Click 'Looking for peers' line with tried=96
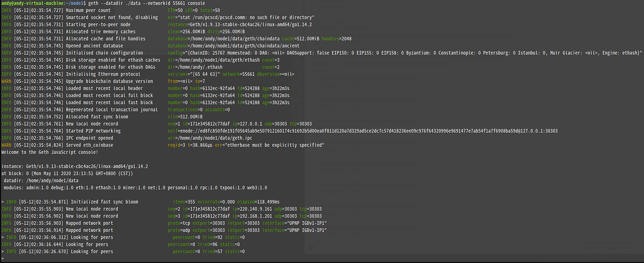Image resolution: width=644 pixels, height=263 pixels. [121, 245]
